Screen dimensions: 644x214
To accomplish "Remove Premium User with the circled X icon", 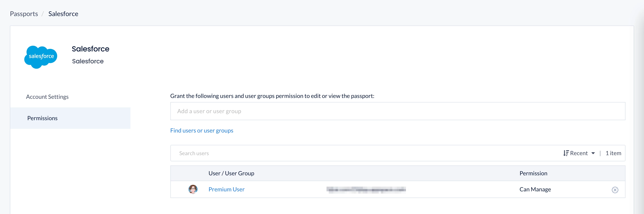I will pyautogui.click(x=615, y=190).
